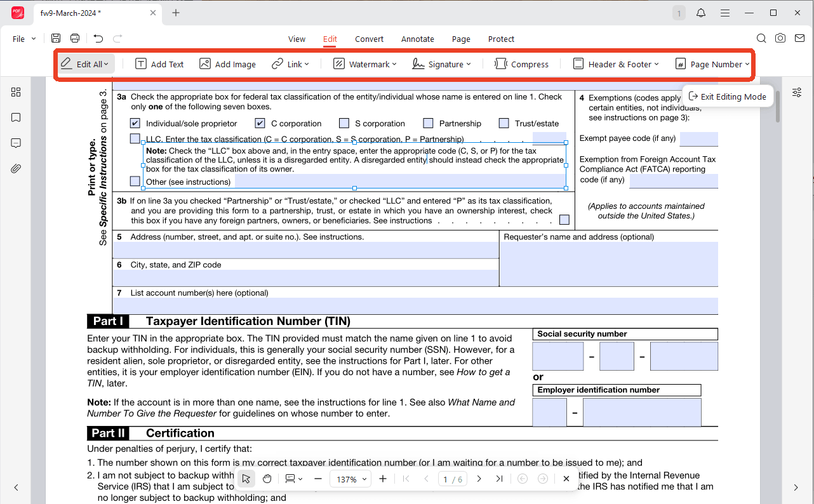Click the zoom in plus button

(383, 479)
